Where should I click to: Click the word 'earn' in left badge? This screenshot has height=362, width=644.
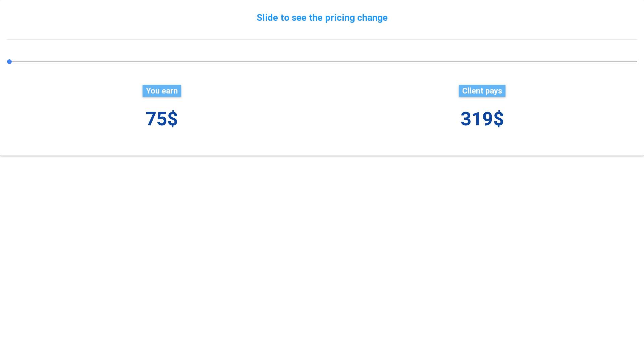(170, 91)
